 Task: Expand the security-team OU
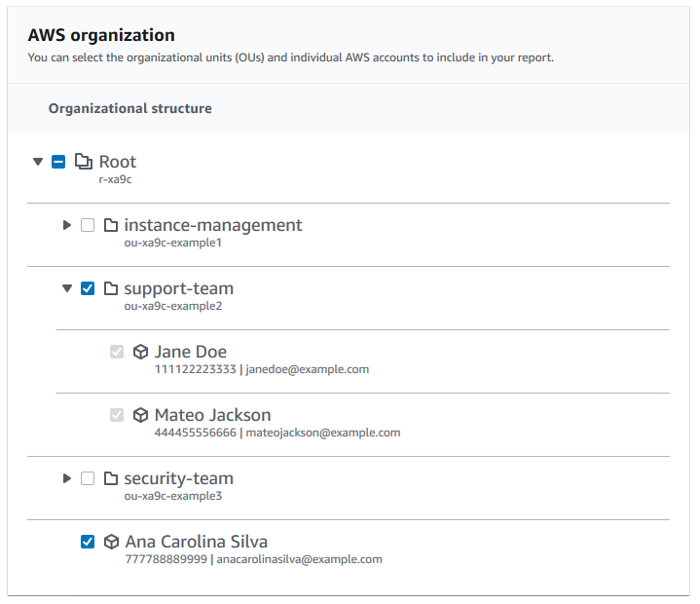67,478
